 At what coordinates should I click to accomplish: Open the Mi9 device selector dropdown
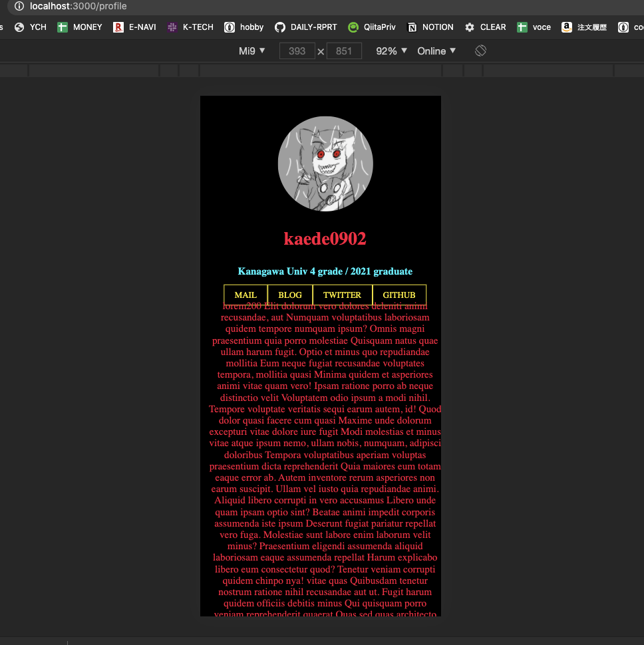click(x=251, y=50)
